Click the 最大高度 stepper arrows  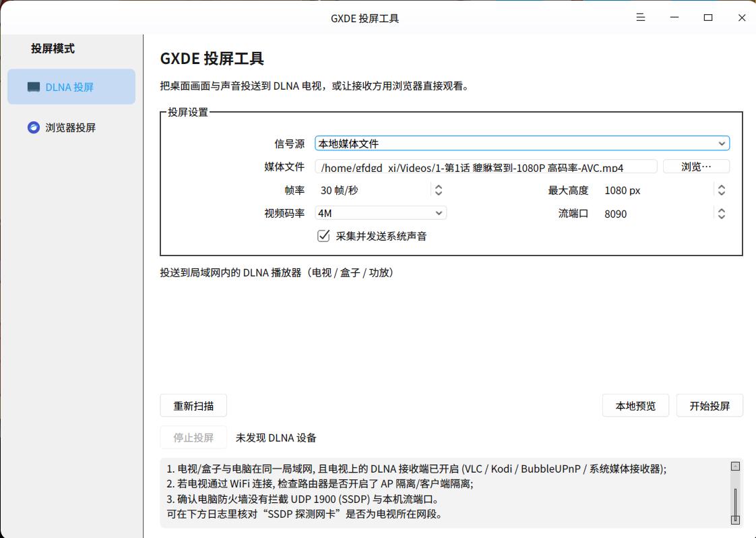click(x=721, y=190)
